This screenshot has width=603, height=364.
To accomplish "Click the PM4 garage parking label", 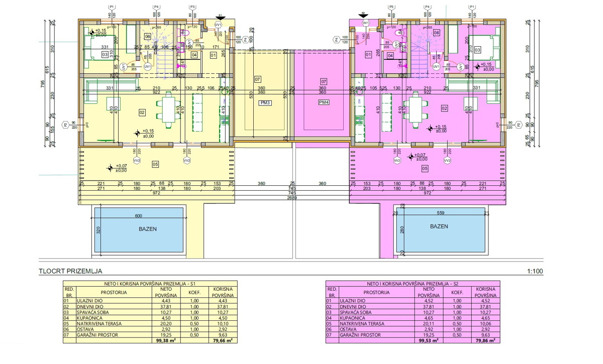I will pyautogui.click(x=324, y=102).
